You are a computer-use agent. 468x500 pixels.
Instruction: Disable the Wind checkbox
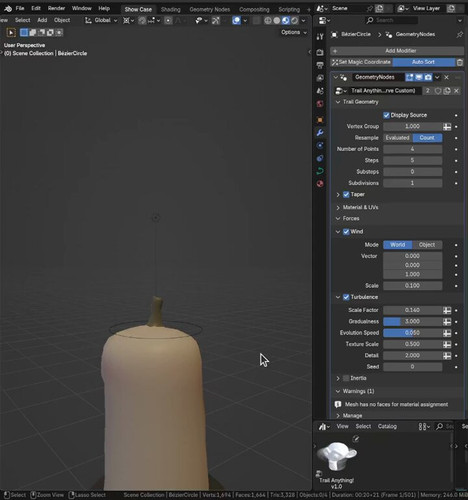pyautogui.click(x=346, y=232)
